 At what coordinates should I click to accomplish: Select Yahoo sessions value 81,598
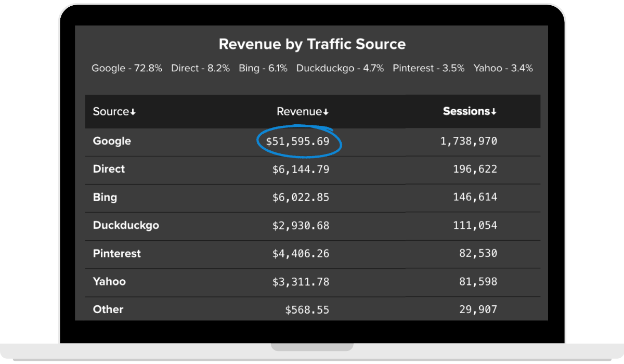(478, 281)
